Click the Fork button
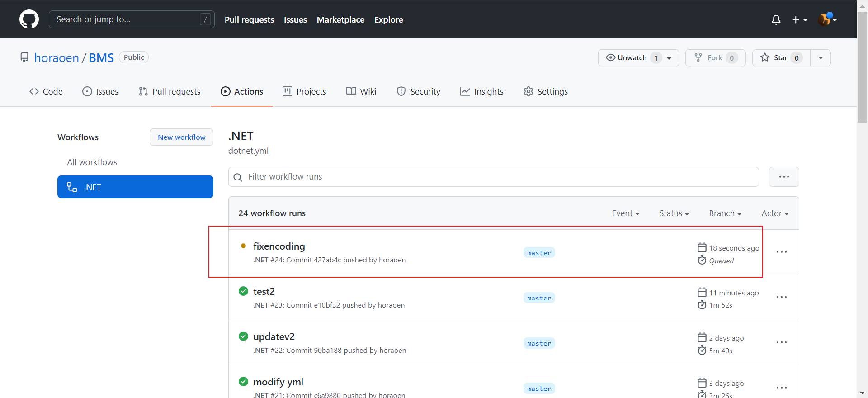868x398 pixels. (715, 58)
